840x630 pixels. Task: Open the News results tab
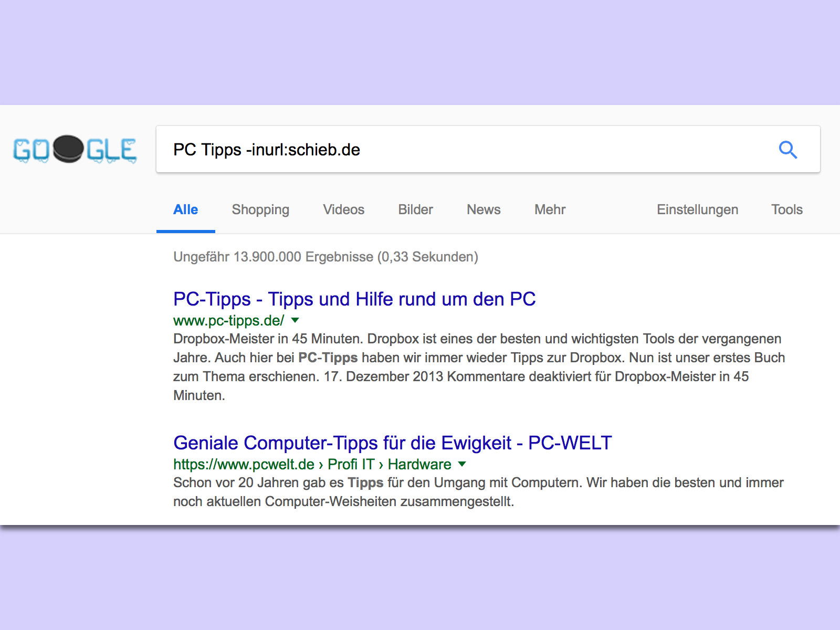click(x=484, y=209)
